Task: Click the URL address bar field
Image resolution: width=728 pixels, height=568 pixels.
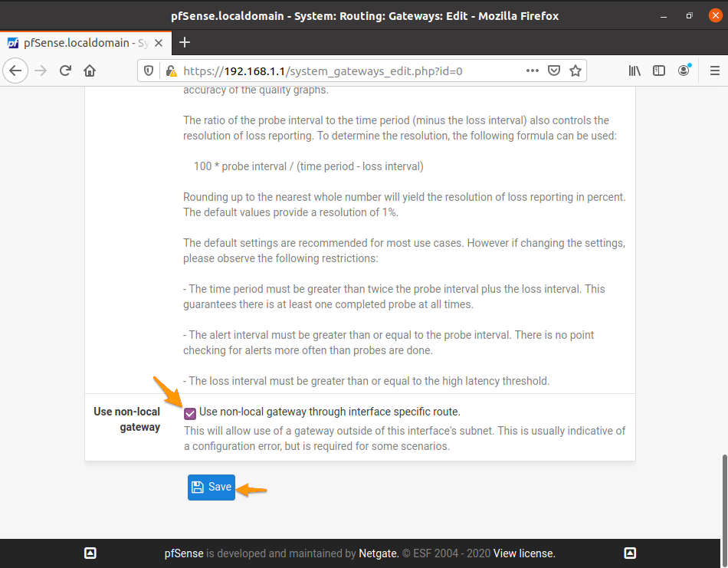Action: [345, 71]
